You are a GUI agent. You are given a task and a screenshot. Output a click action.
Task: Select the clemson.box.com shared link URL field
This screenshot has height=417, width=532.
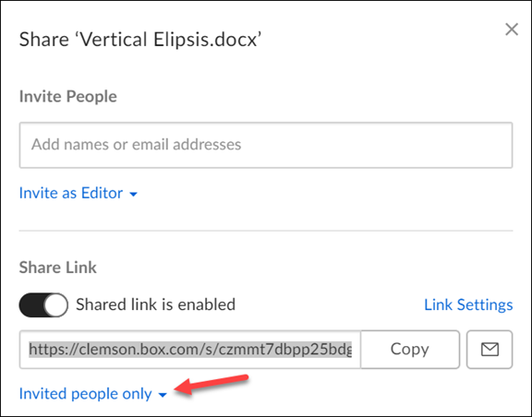(x=190, y=350)
